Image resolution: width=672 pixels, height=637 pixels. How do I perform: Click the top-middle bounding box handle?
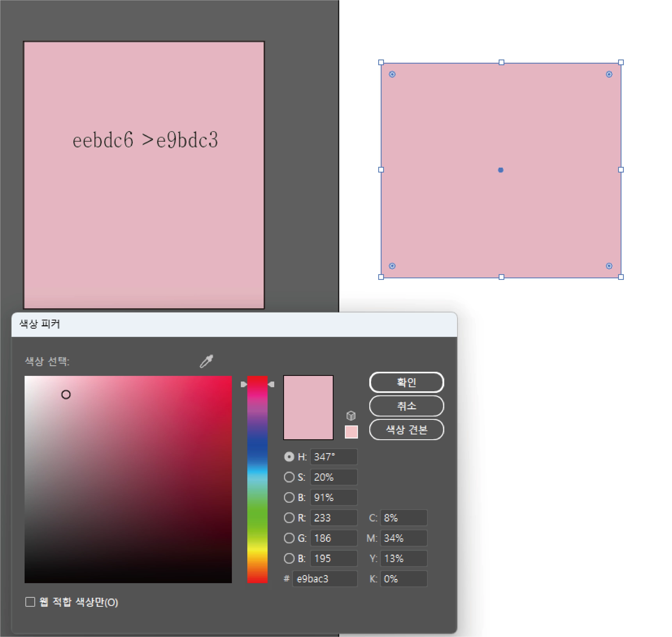pyautogui.click(x=501, y=62)
